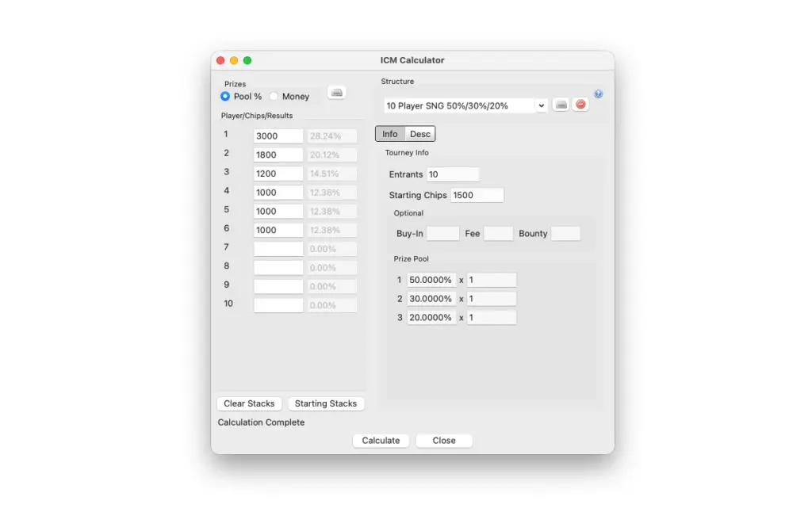Switch to the Info tab

coord(390,134)
